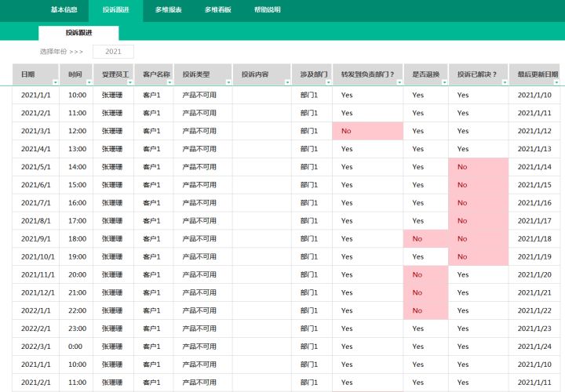This screenshot has width=565, height=392.
Task: Select the date cell 2021/12/1
Action: click(x=35, y=292)
